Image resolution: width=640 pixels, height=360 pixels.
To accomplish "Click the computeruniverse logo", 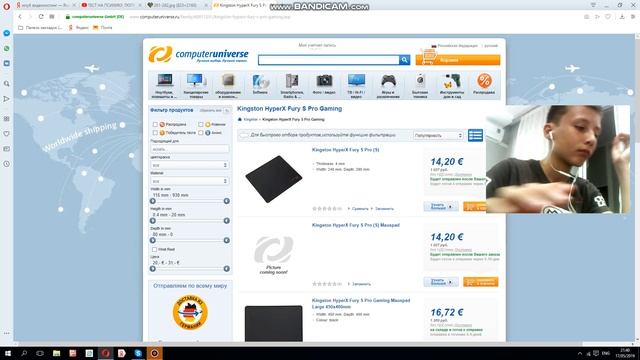I will [198, 54].
